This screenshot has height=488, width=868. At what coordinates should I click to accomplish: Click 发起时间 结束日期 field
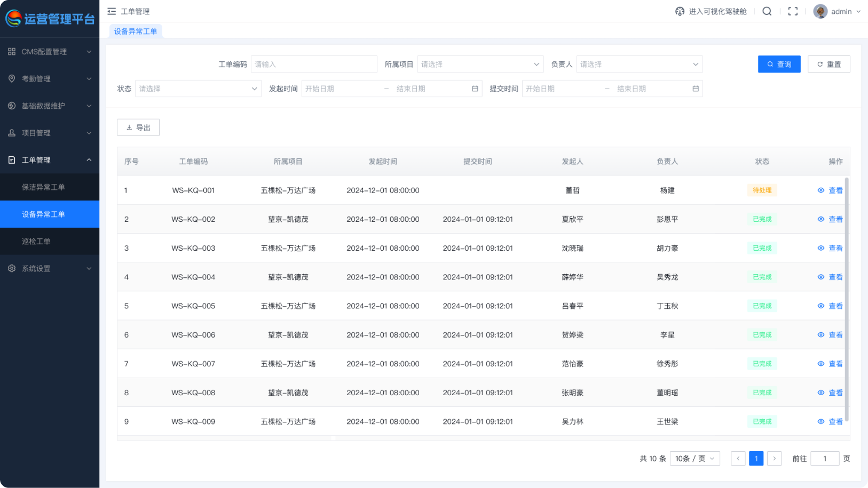tap(430, 89)
